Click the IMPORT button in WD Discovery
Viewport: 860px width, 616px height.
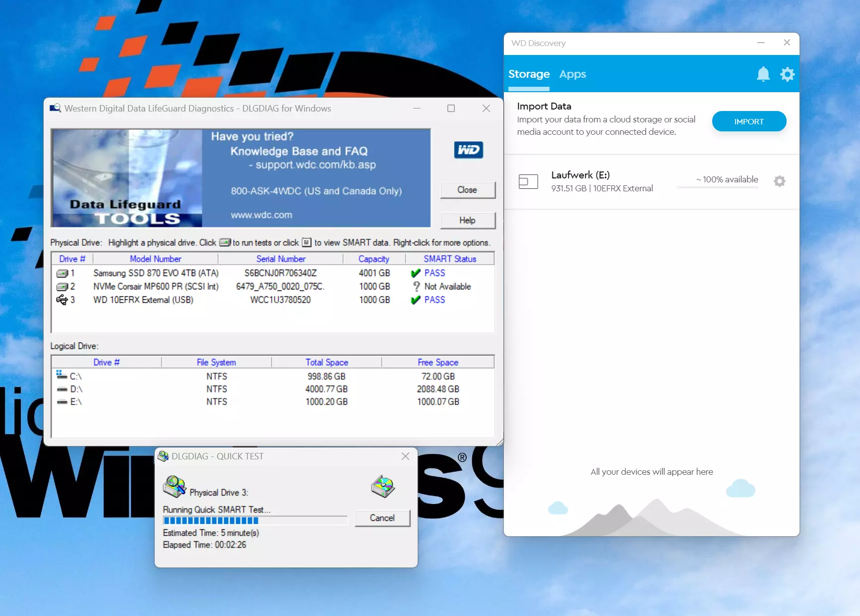(749, 121)
